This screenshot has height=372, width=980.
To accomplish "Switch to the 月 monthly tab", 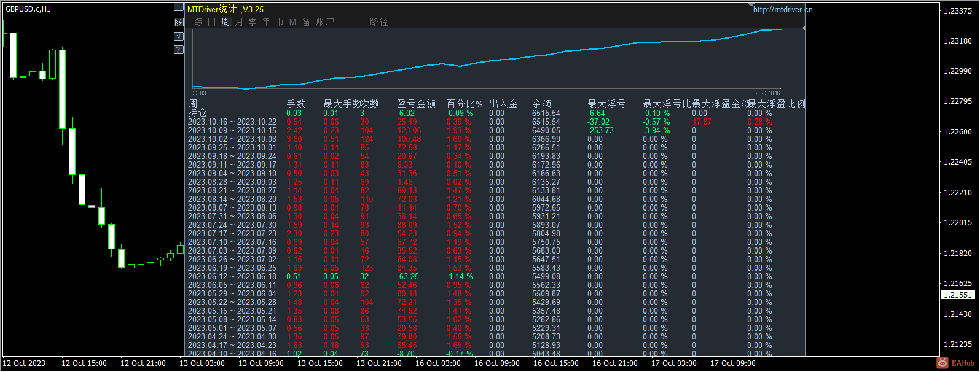I will [239, 22].
